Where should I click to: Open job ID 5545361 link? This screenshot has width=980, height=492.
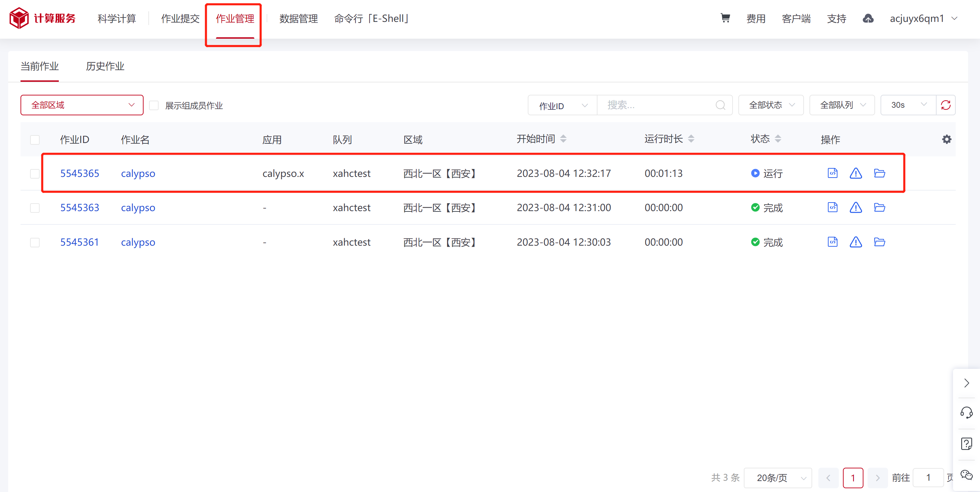80,243
